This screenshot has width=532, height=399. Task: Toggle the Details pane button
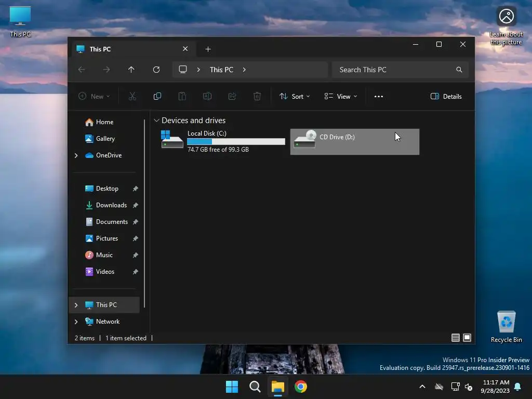click(x=446, y=96)
